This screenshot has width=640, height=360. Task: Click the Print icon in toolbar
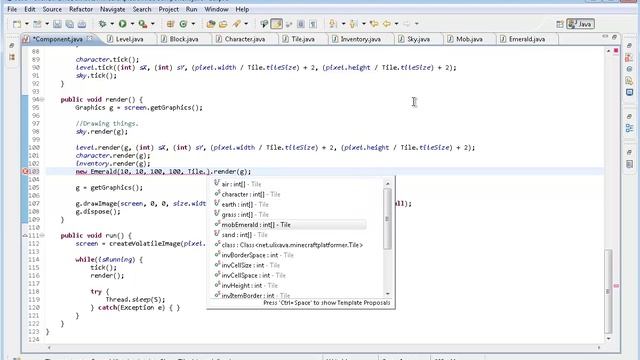click(82, 24)
